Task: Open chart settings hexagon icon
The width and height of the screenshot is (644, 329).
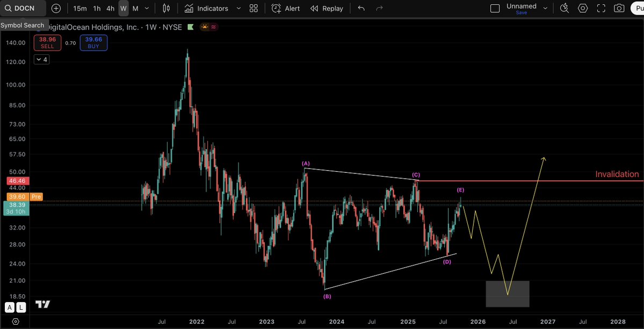Action: 583,8
